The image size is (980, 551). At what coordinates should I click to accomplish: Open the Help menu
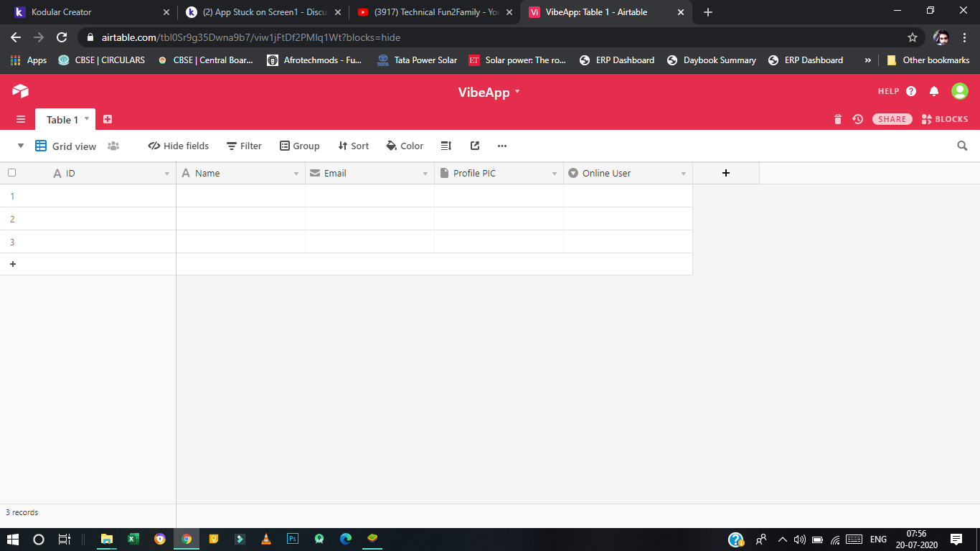897,91
